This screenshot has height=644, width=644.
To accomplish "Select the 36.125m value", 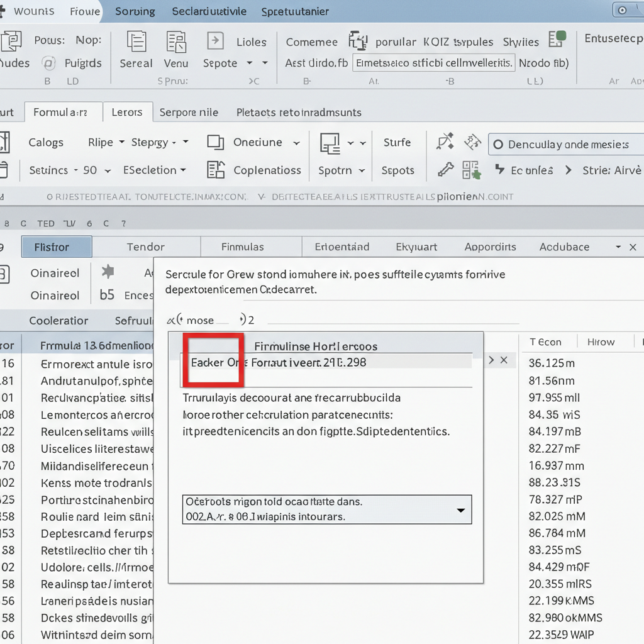I will pos(552,363).
